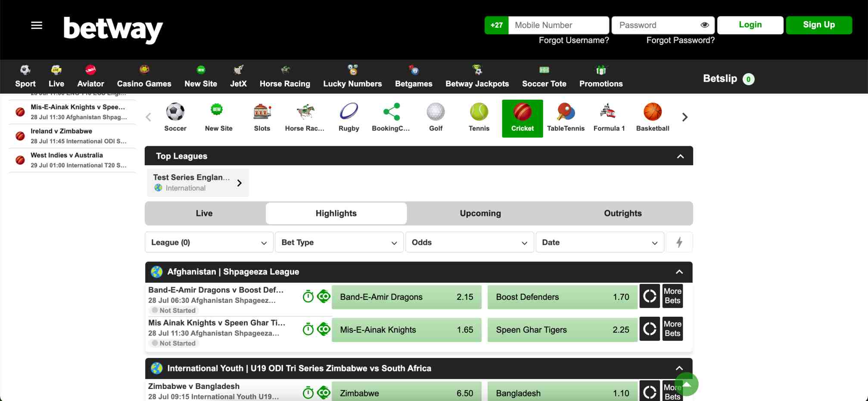Focus the Mobile Number field
Viewport: 868px width, 401px height.
point(559,25)
